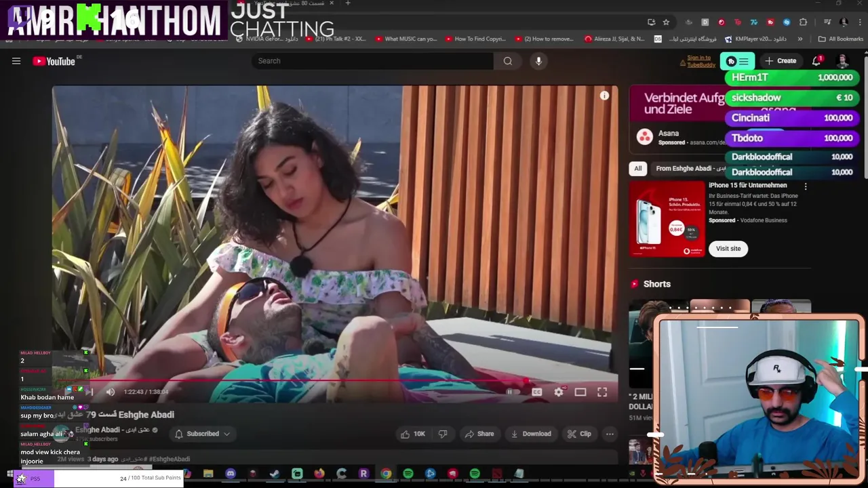Click the Download button

tap(531, 434)
